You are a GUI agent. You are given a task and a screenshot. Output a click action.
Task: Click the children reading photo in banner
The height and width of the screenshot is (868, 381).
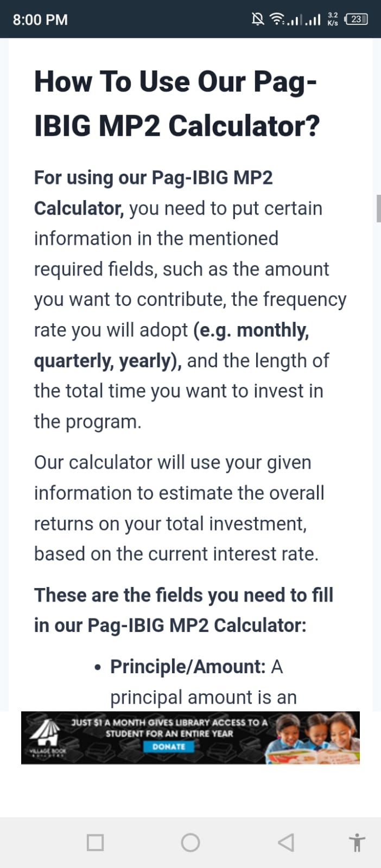click(313, 738)
